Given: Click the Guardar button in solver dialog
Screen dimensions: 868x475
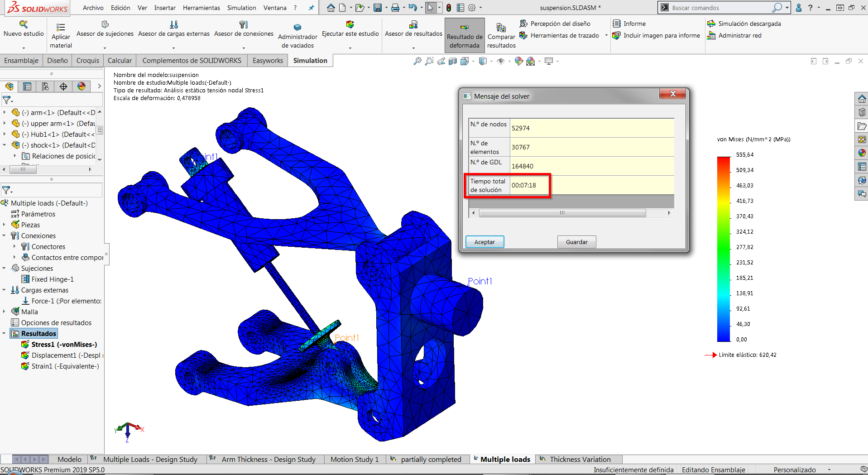Looking at the screenshot, I should [x=576, y=242].
